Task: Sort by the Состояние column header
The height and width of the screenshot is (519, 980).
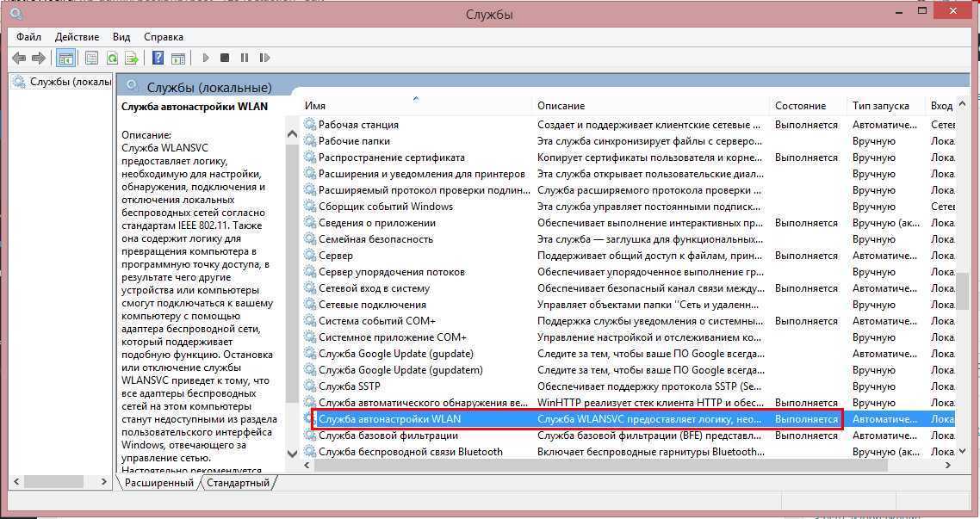Action: (808, 106)
